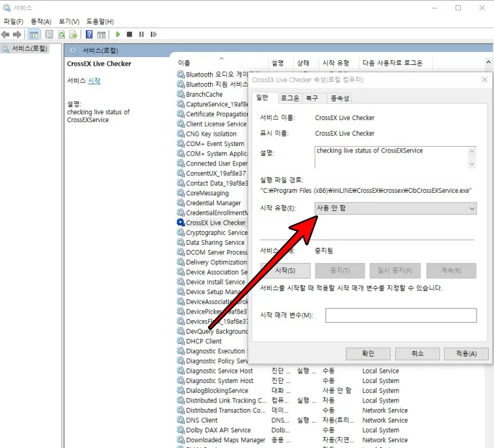The image size is (494, 448).
Task: Click the gear icon beside Data Sharing Service
Action: [181, 242]
